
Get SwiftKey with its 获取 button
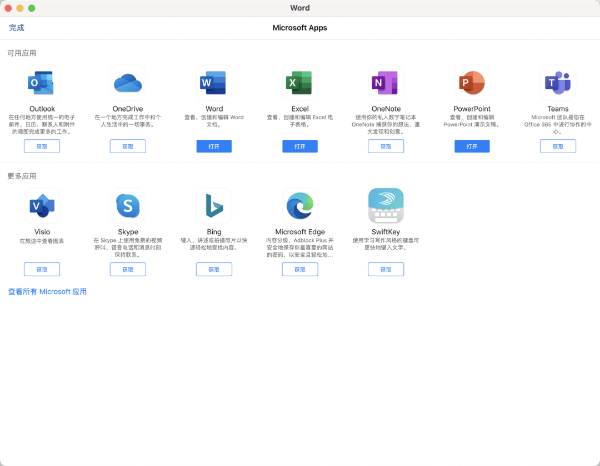point(386,269)
